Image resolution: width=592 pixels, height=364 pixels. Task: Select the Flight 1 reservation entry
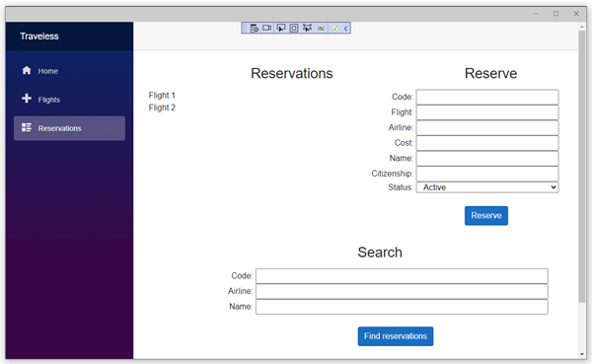162,95
